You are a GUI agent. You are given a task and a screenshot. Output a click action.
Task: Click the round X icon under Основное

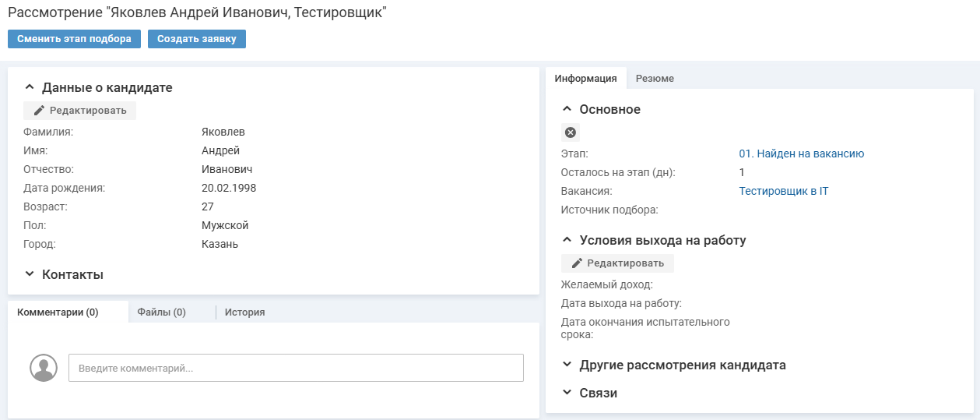click(x=571, y=132)
